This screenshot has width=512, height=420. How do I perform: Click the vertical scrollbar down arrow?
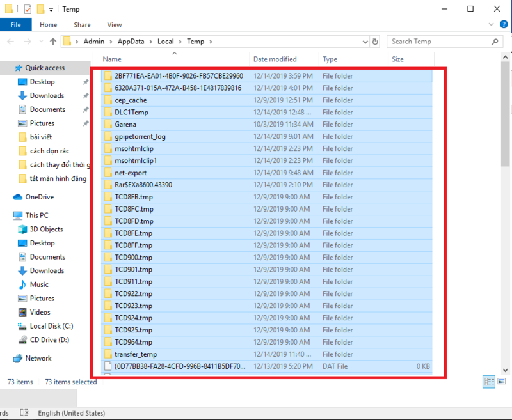pyautogui.click(x=506, y=370)
